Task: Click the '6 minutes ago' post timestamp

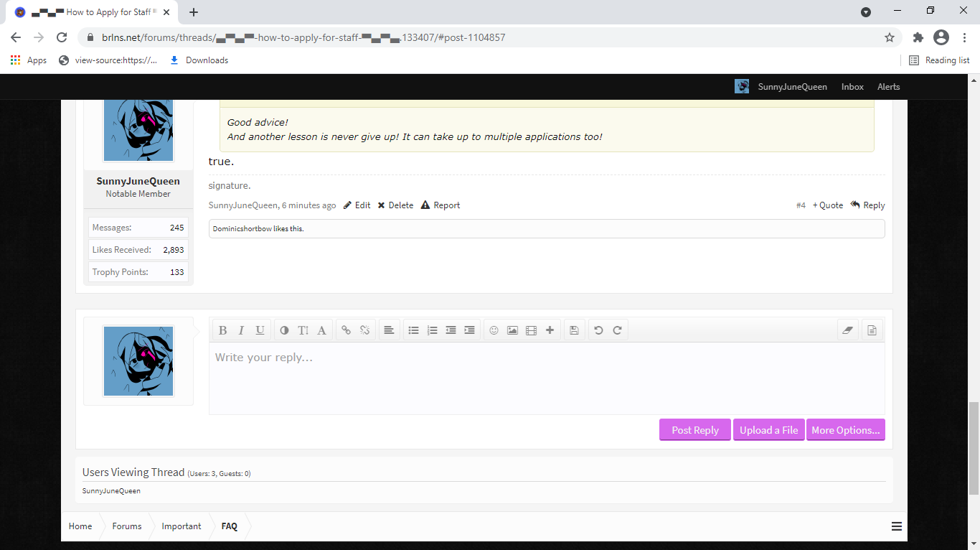Action: (308, 205)
